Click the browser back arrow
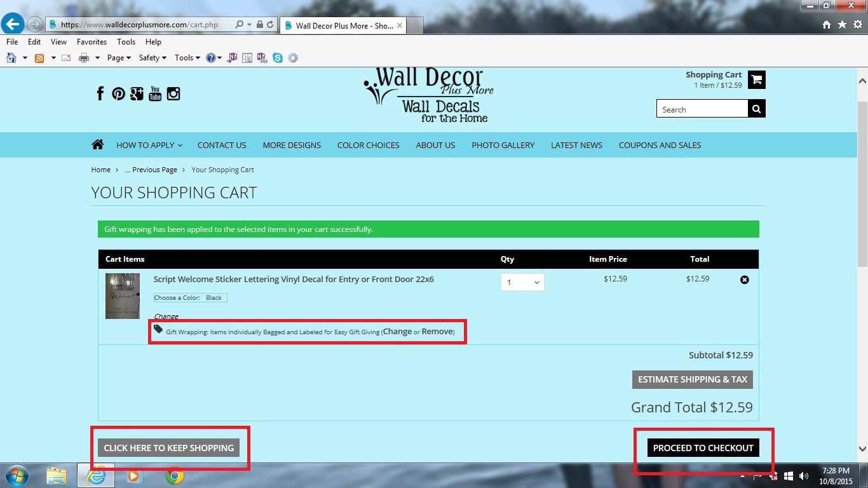The width and height of the screenshot is (868, 488). point(12,24)
